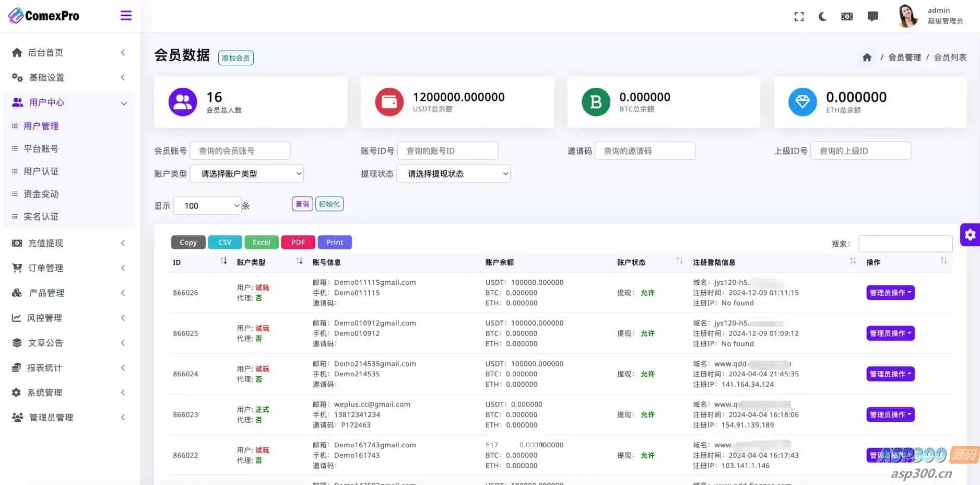Expand the 后台首页 menu chevron
Image resolution: width=980 pixels, height=485 pixels.
point(123,52)
